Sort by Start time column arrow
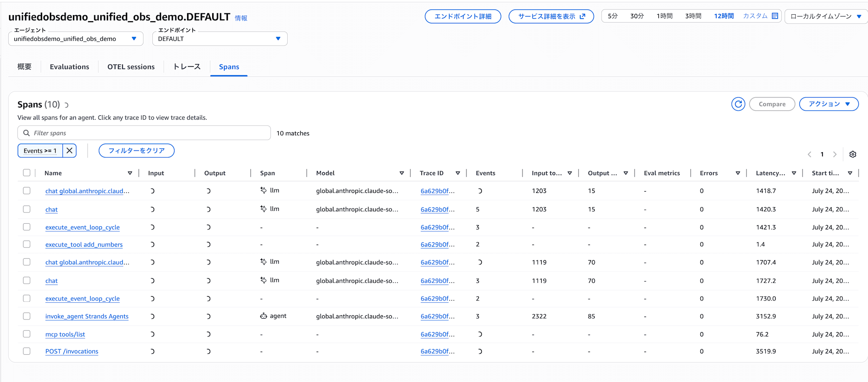868x382 pixels. point(850,173)
